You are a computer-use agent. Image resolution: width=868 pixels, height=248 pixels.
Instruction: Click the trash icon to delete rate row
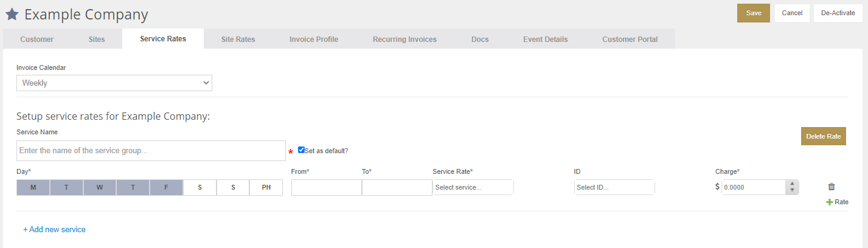(x=832, y=187)
